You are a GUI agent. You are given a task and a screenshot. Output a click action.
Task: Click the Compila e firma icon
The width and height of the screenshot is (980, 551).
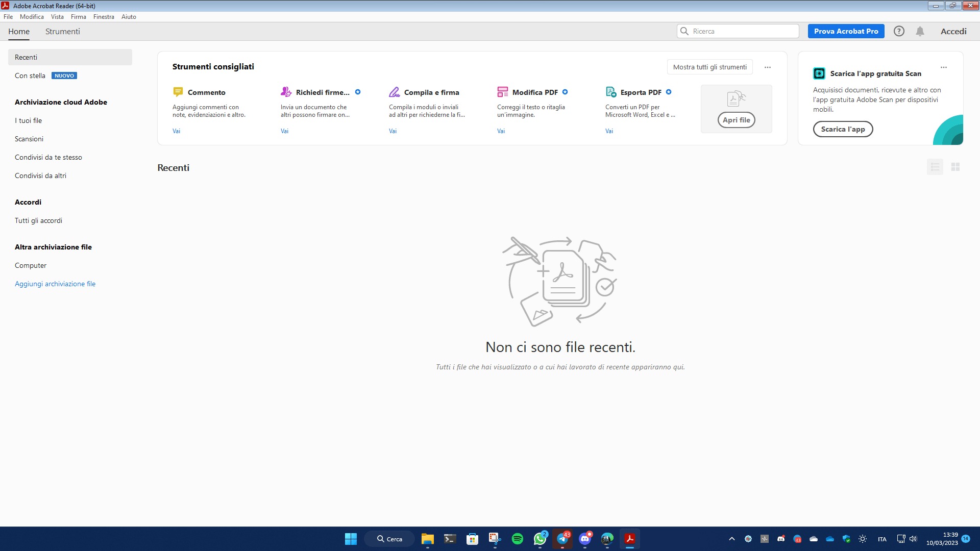coord(394,92)
